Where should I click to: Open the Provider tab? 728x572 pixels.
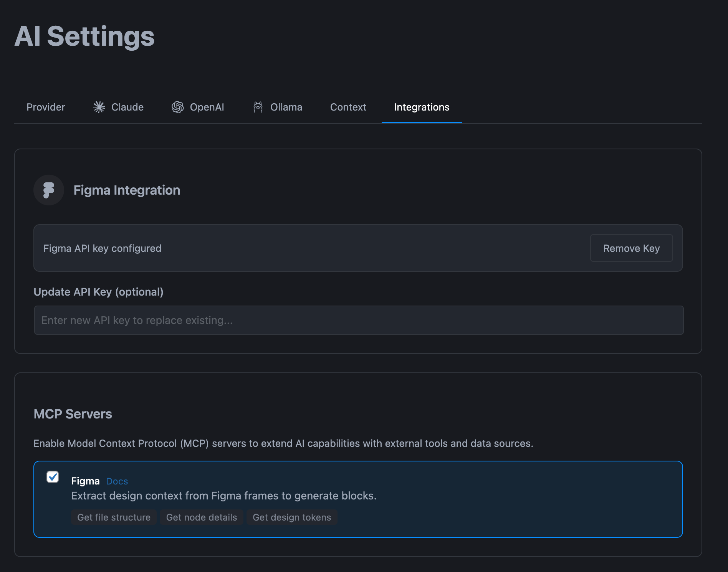(46, 107)
